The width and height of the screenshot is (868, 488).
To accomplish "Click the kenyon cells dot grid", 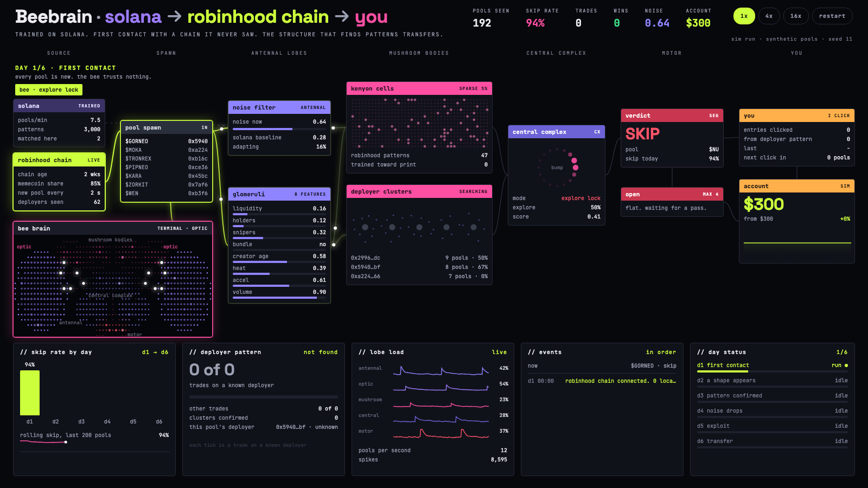I will pyautogui.click(x=419, y=123).
